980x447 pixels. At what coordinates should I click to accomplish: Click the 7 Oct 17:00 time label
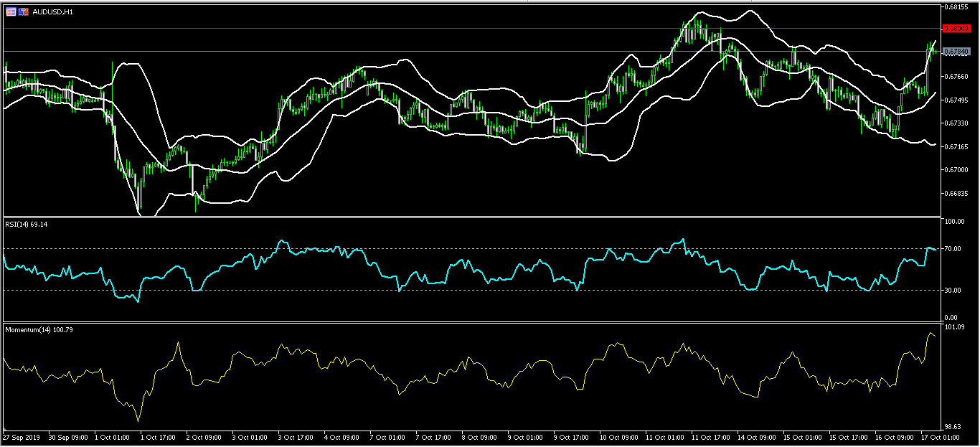(x=434, y=436)
